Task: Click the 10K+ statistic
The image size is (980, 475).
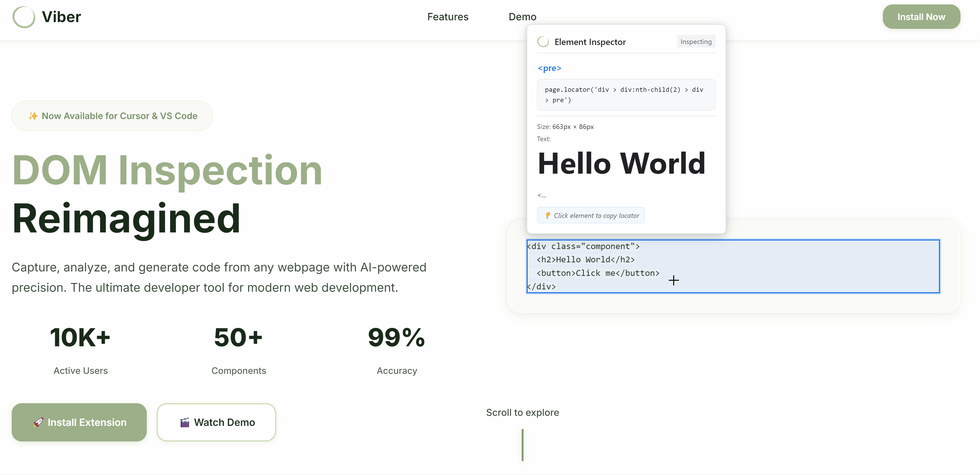Action: tap(80, 337)
